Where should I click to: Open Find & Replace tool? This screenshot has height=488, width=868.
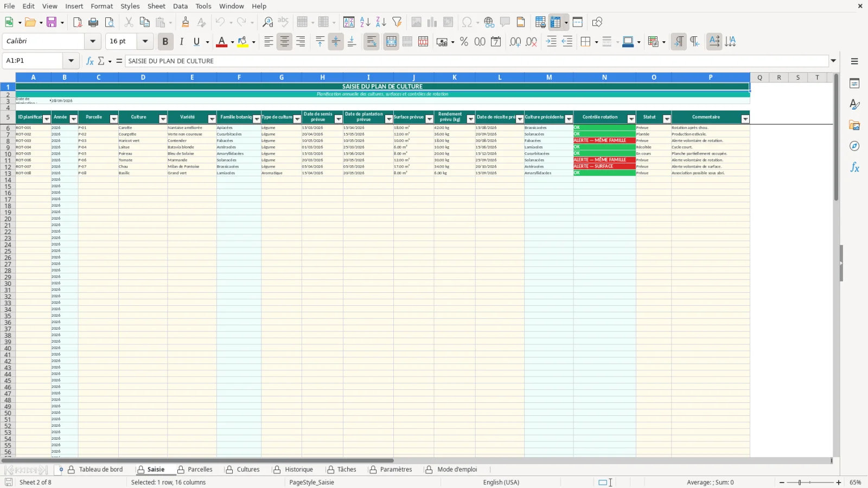[x=267, y=22]
